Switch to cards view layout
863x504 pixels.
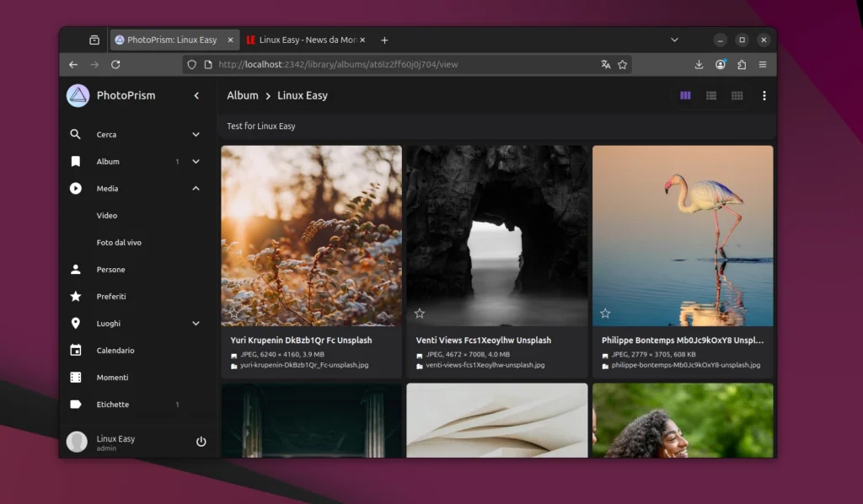tap(685, 96)
